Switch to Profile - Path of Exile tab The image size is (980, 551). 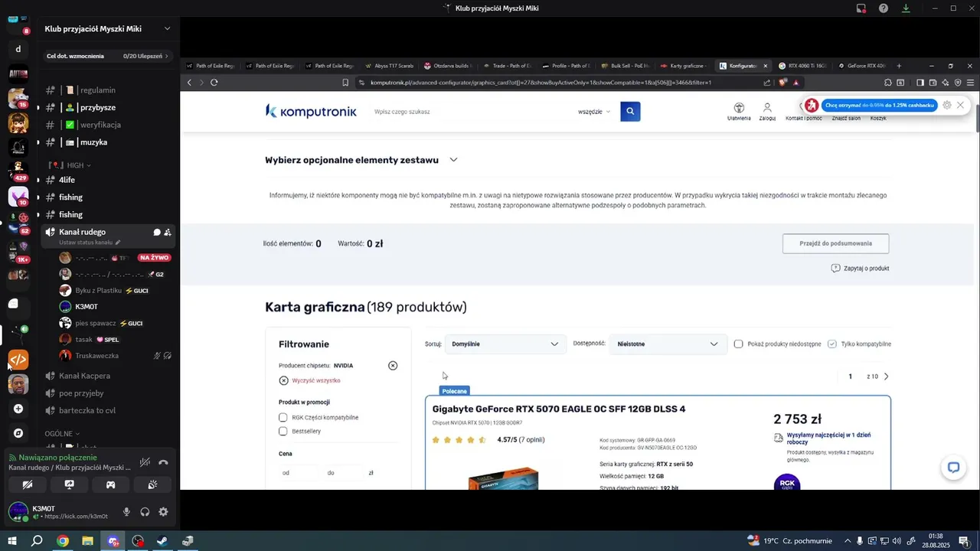(x=566, y=66)
